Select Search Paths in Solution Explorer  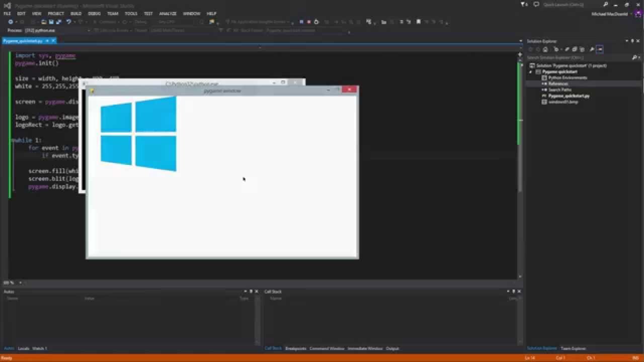coord(560,89)
